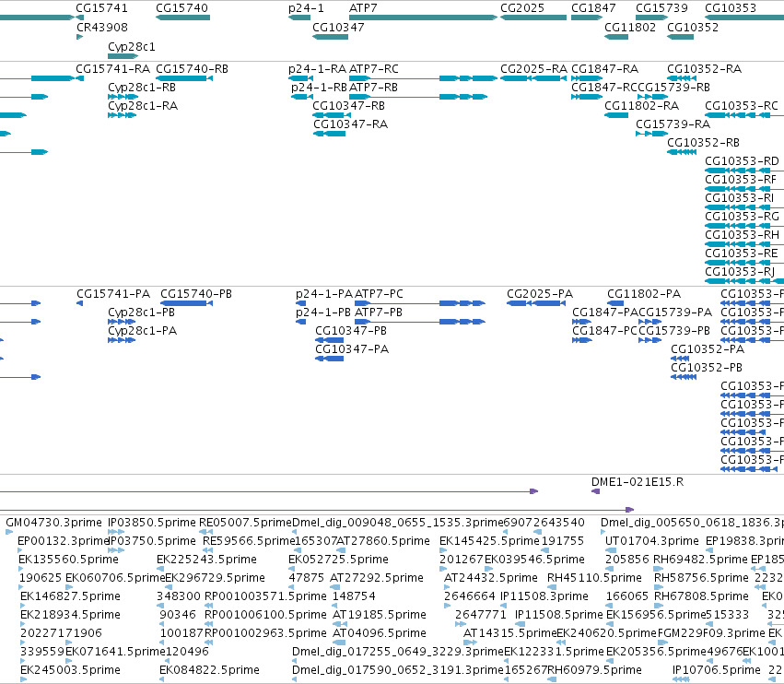The width and height of the screenshot is (784, 684).
Task: Click transcript CG15740-RB label
Action: pyautogui.click(x=192, y=69)
